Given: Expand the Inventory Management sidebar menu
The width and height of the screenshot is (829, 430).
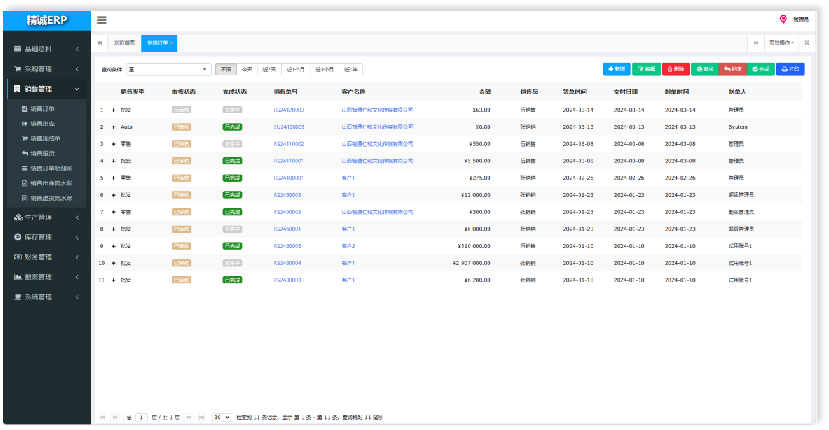Looking at the screenshot, I should click(47, 237).
